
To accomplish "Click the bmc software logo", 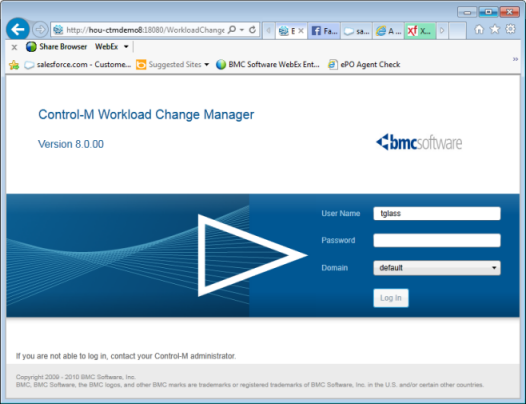I will (419, 143).
